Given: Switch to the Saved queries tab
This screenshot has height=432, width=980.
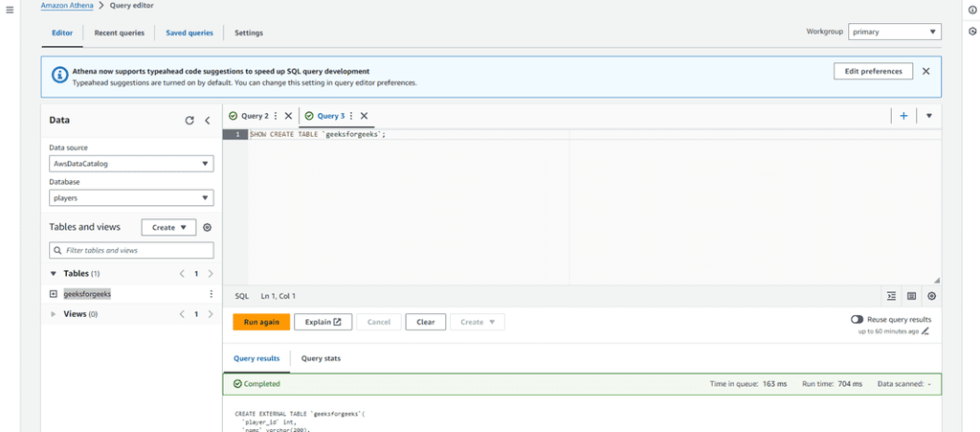Looking at the screenshot, I should tap(189, 33).
